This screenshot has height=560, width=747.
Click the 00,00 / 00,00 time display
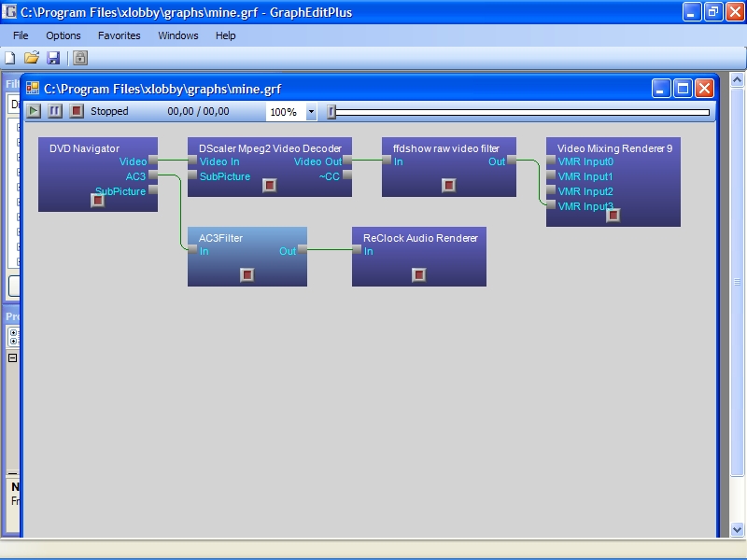pos(198,111)
